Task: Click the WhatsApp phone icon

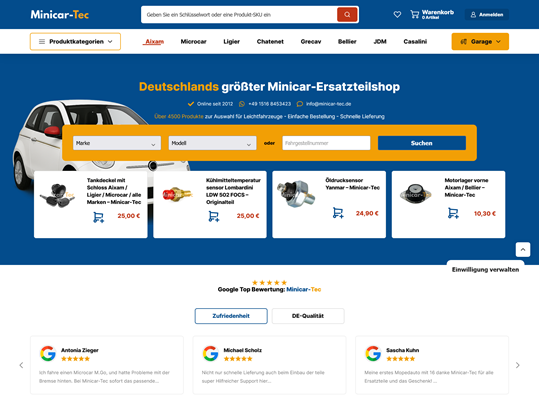Action: click(x=242, y=104)
